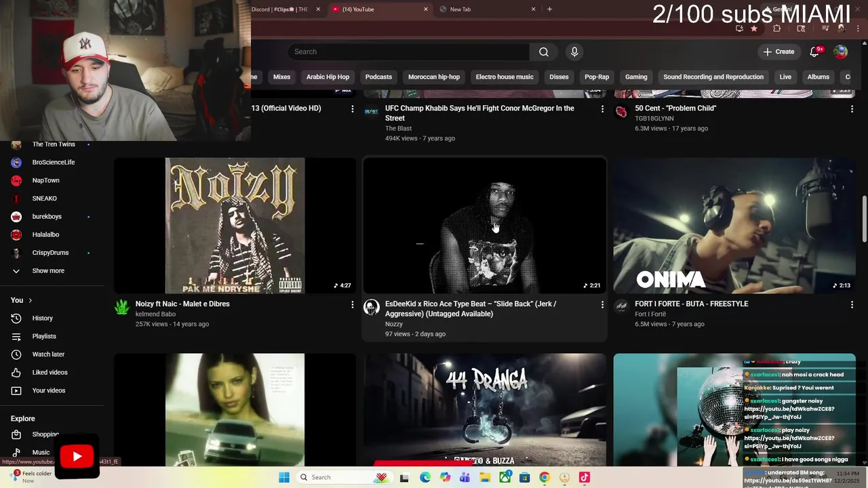Screen dimensions: 868x488
Task: Select the Moroccan hip-hop chip
Action: click(x=434, y=77)
